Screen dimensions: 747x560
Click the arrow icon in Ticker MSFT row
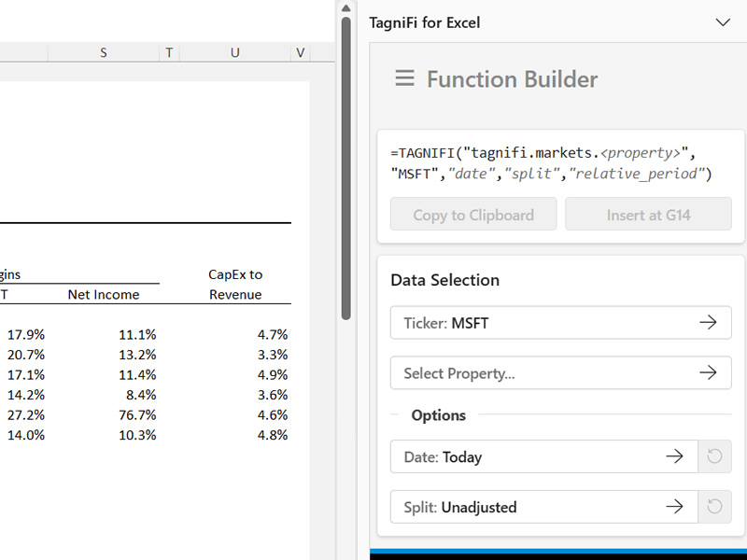[x=708, y=323]
